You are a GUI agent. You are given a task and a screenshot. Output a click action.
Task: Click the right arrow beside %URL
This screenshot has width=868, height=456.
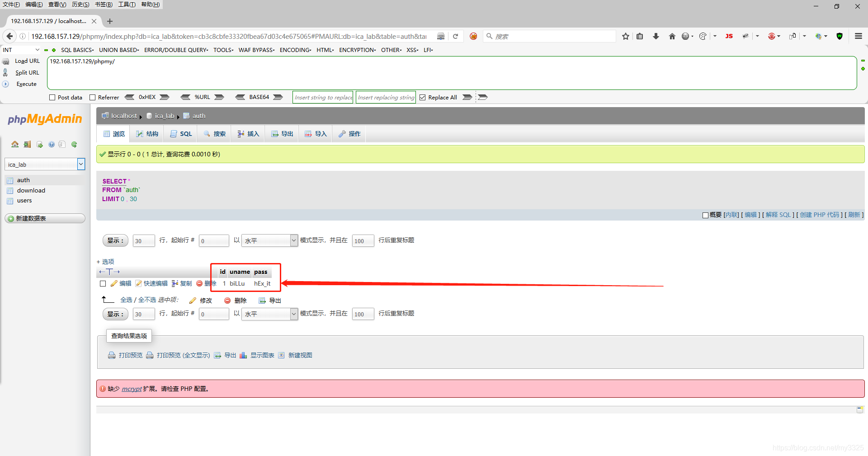click(219, 97)
